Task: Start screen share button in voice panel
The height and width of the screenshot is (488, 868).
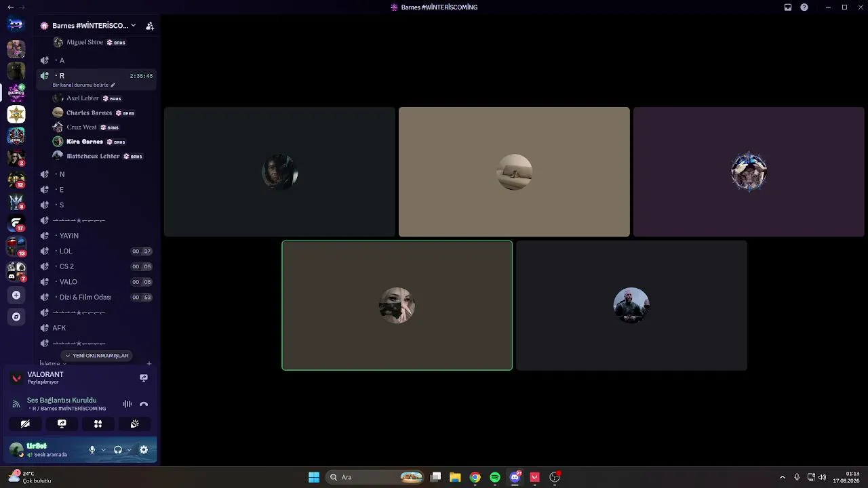Action: [x=62, y=424]
